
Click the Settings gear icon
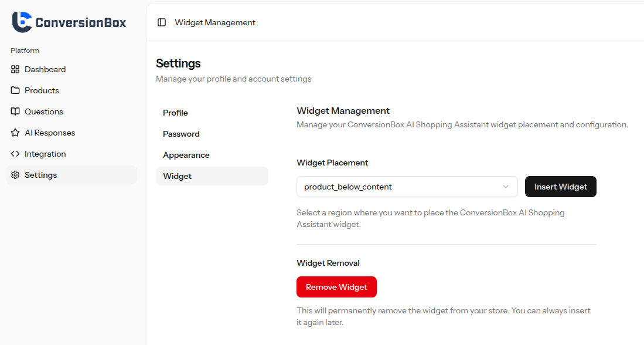[x=15, y=175]
